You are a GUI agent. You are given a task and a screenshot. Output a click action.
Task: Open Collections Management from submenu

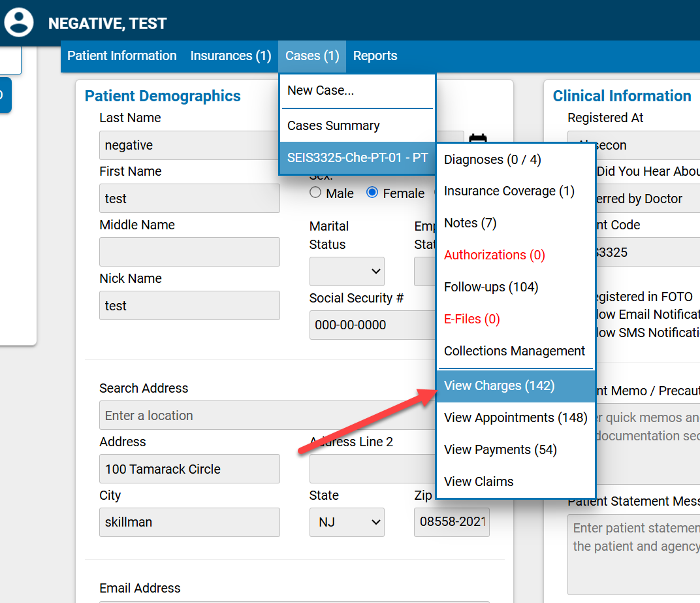tap(515, 351)
